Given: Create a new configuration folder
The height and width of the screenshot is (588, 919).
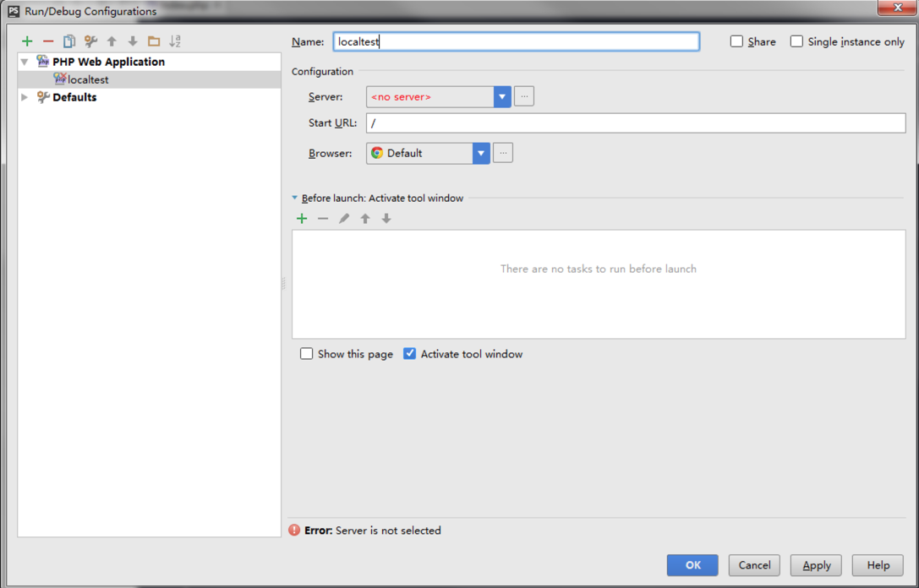Looking at the screenshot, I should (x=154, y=41).
